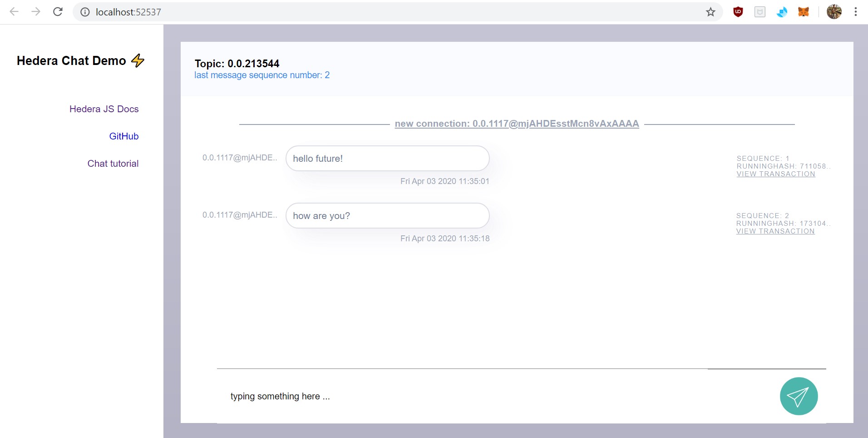The width and height of the screenshot is (868, 438).
Task: Click the blue bird extension icon
Action: 782,12
